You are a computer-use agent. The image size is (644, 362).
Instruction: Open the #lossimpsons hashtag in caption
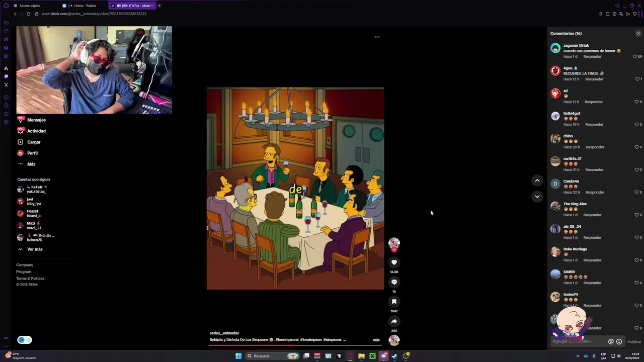click(287, 340)
